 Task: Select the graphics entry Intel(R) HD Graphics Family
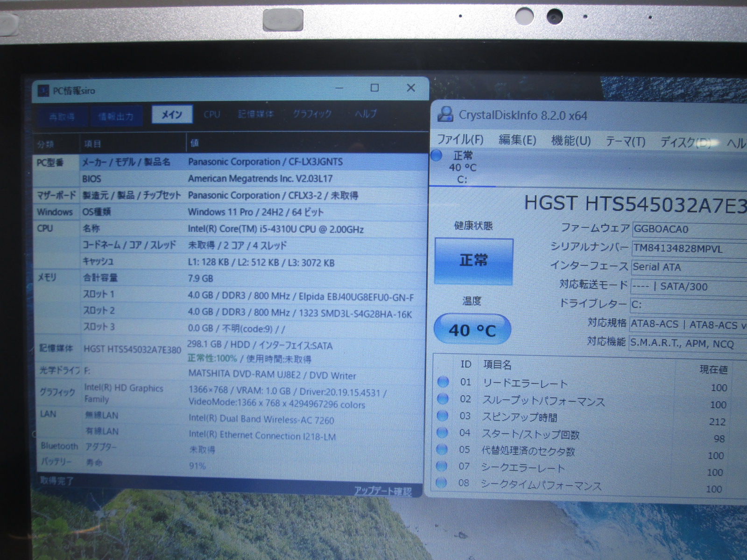(x=124, y=393)
